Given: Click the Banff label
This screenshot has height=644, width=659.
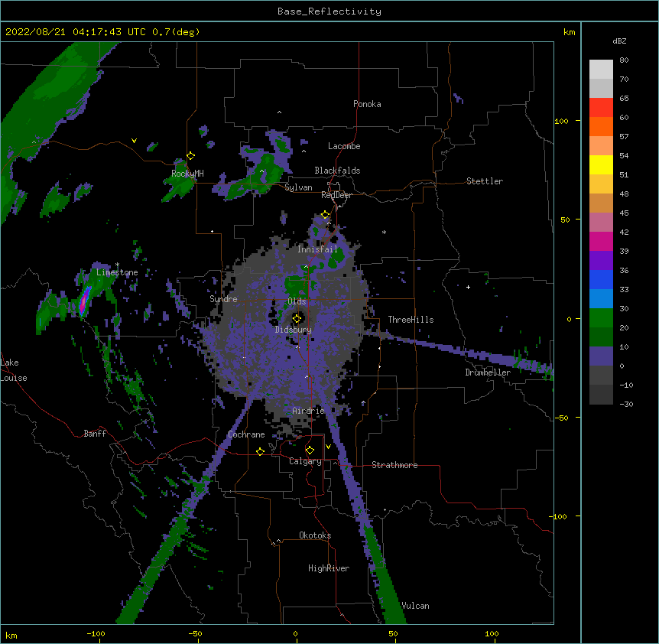Looking at the screenshot, I should [x=95, y=434].
